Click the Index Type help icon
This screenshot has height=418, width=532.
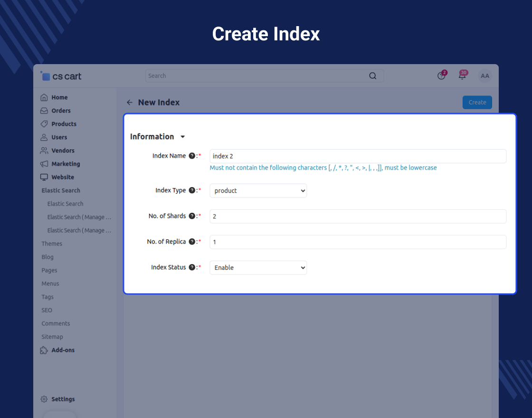[x=192, y=190]
